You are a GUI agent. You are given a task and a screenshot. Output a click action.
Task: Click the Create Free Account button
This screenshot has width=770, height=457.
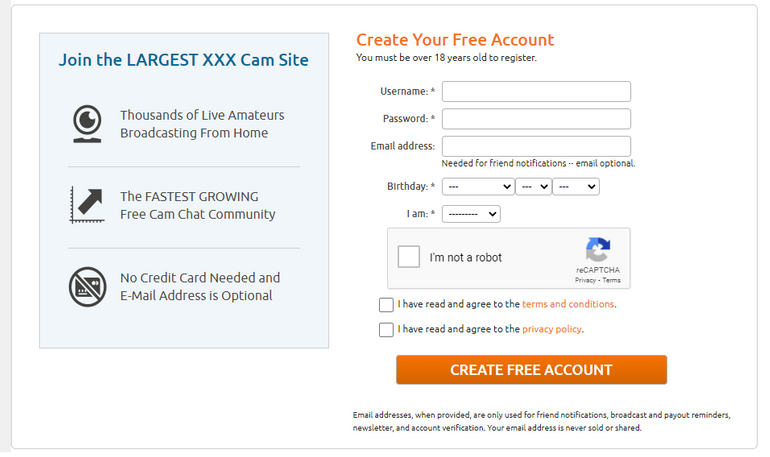coord(531,370)
